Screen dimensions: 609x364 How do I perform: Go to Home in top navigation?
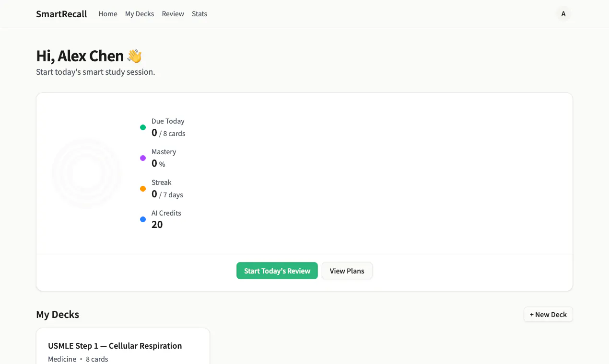[x=108, y=14]
